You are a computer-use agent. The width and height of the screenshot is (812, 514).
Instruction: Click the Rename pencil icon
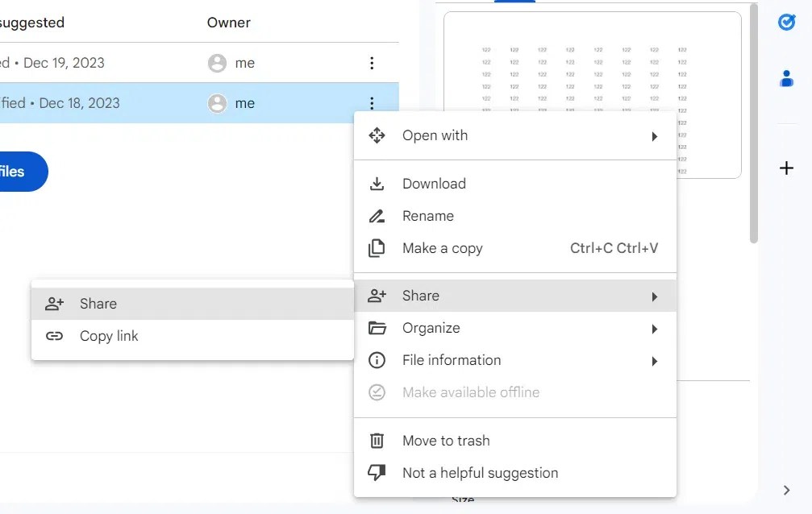[377, 216]
